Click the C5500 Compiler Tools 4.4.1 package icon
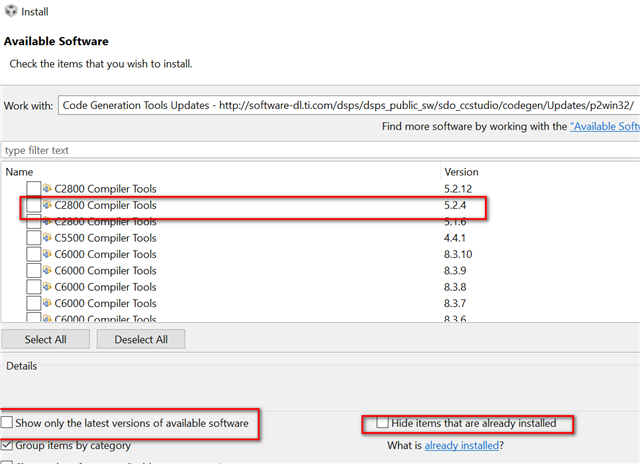Viewport: 640px width, 464px height. [x=47, y=238]
